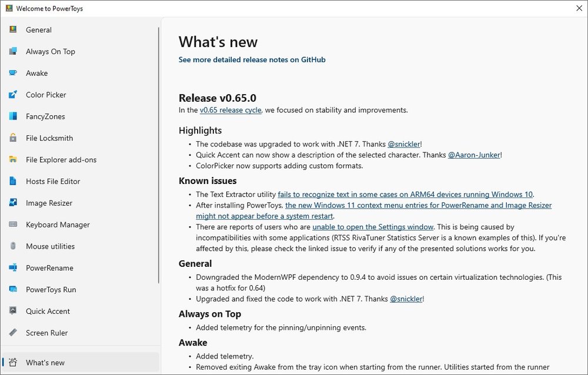Close the Welcome to PowerToys window

click(x=579, y=8)
